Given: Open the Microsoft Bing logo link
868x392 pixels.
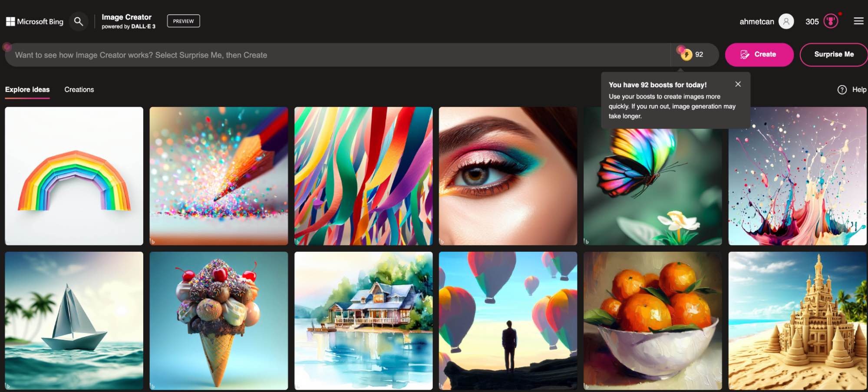Looking at the screenshot, I should coord(35,21).
